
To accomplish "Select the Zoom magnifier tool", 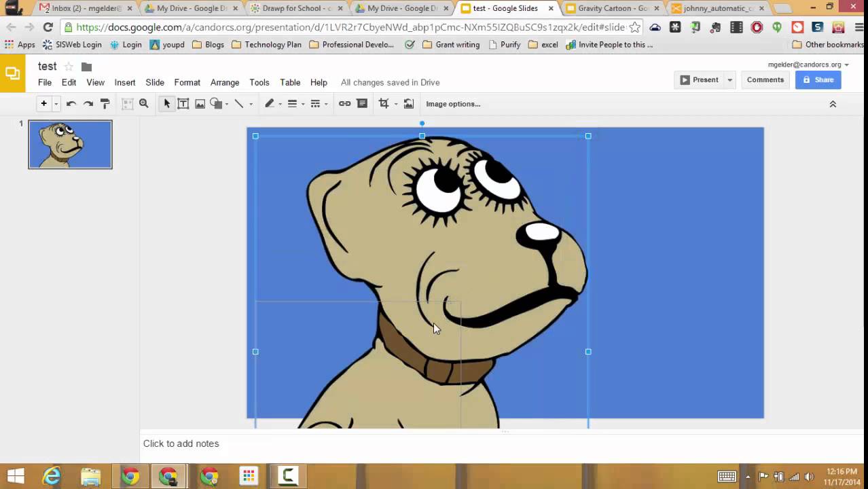I will [x=144, y=104].
